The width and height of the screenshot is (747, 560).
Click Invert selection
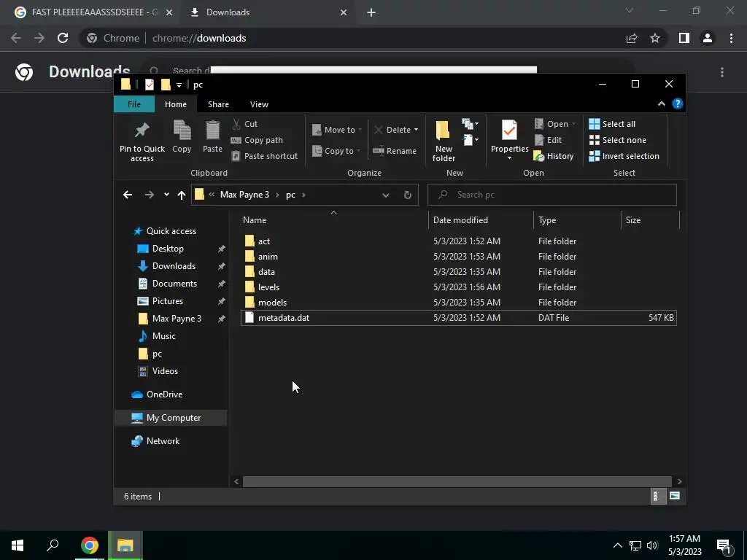[624, 156]
